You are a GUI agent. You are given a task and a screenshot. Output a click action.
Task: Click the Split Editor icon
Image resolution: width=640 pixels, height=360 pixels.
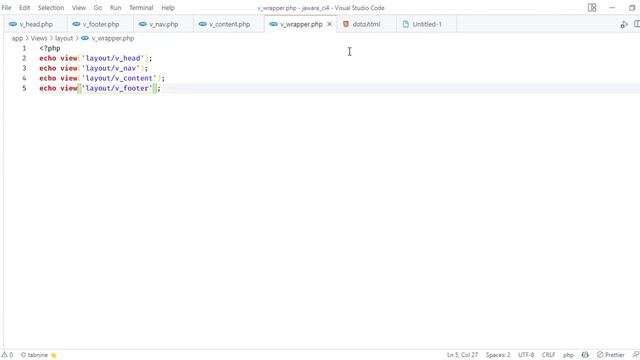pos(637,24)
